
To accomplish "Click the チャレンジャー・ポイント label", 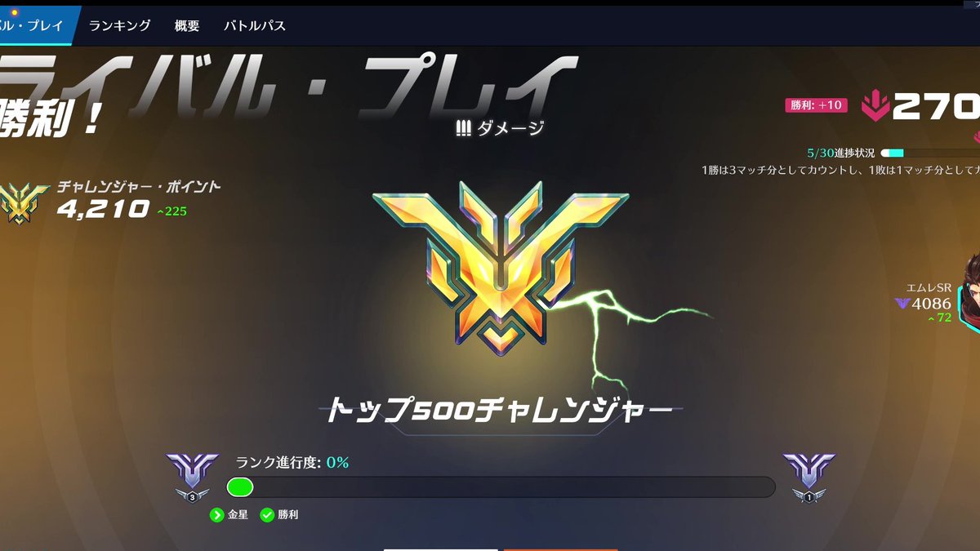I will (139, 187).
